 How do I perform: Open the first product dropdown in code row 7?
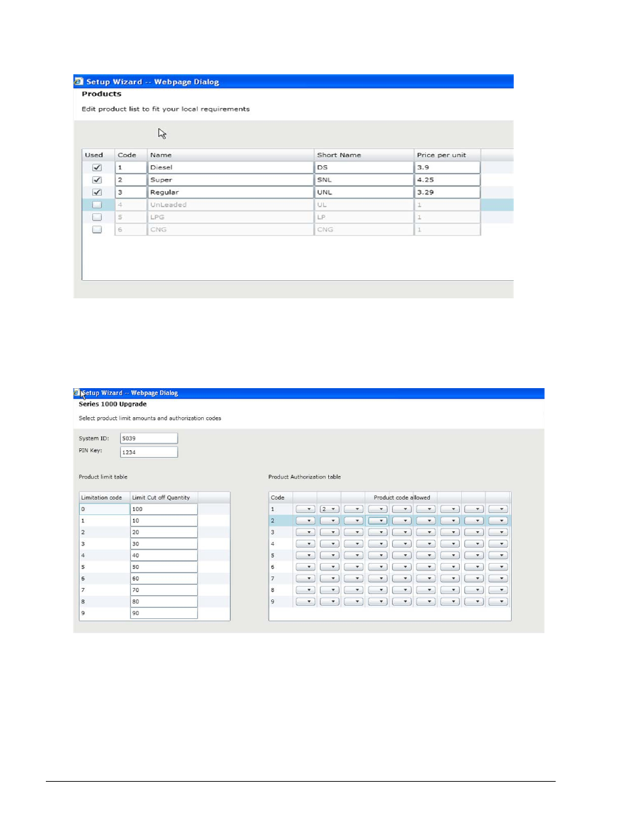pos(306,579)
